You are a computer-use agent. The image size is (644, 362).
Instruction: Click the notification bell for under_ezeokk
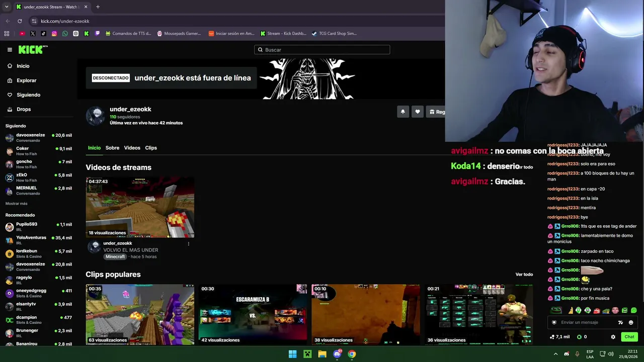(x=403, y=112)
